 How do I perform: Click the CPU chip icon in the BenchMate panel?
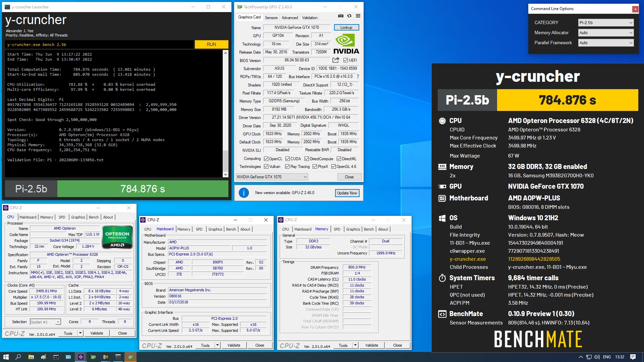coord(442,121)
